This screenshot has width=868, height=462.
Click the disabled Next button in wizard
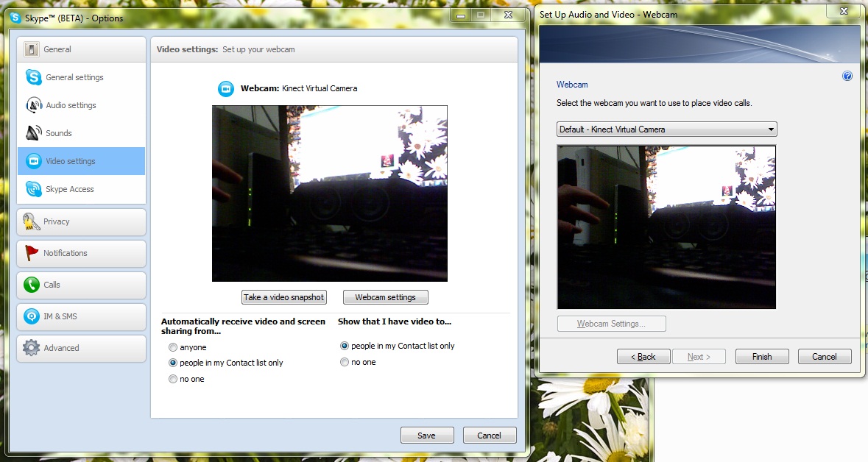[699, 357]
